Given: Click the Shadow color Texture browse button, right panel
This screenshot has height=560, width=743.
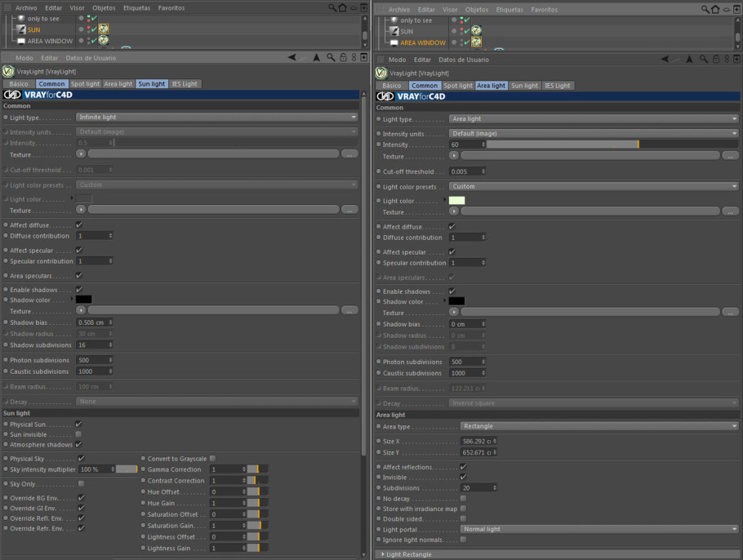Looking at the screenshot, I should click(730, 312).
